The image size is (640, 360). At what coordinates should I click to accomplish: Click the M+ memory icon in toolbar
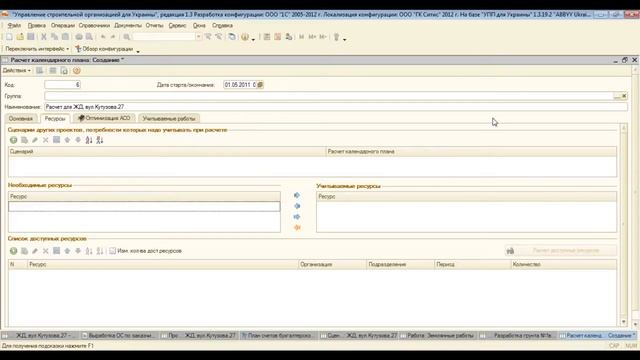(x=312, y=37)
